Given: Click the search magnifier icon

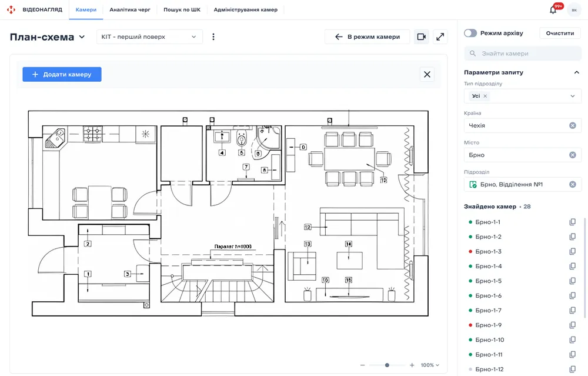Looking at the screenshot, I should (473, 54).
